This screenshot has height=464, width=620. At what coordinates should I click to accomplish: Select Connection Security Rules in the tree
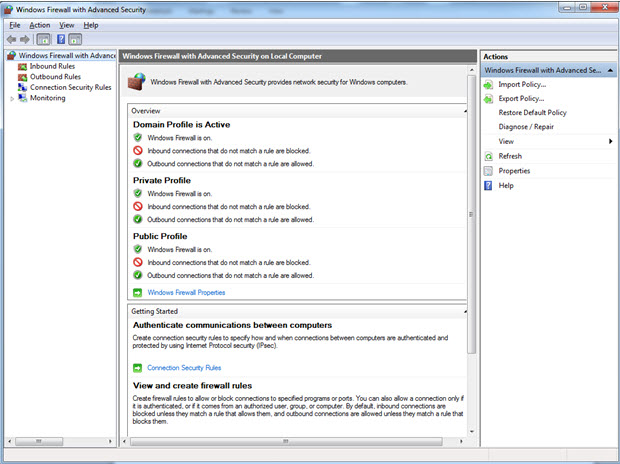coord(71,87)
